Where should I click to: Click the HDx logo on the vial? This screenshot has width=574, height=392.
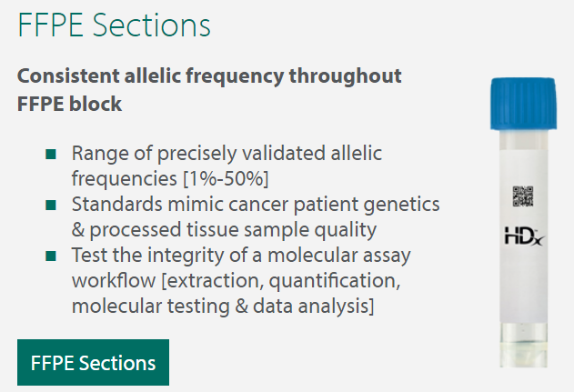[x=522, y=236]
